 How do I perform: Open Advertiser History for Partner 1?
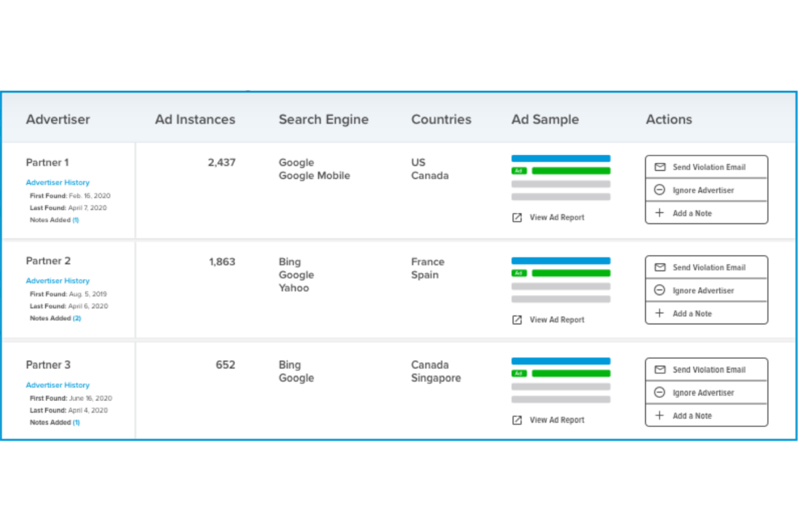[58, 182]
